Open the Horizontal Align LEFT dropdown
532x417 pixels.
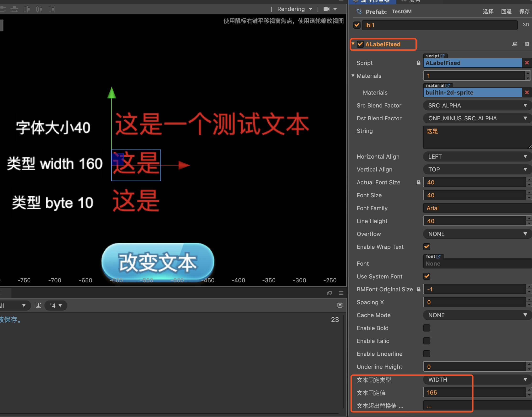[476, 156]
